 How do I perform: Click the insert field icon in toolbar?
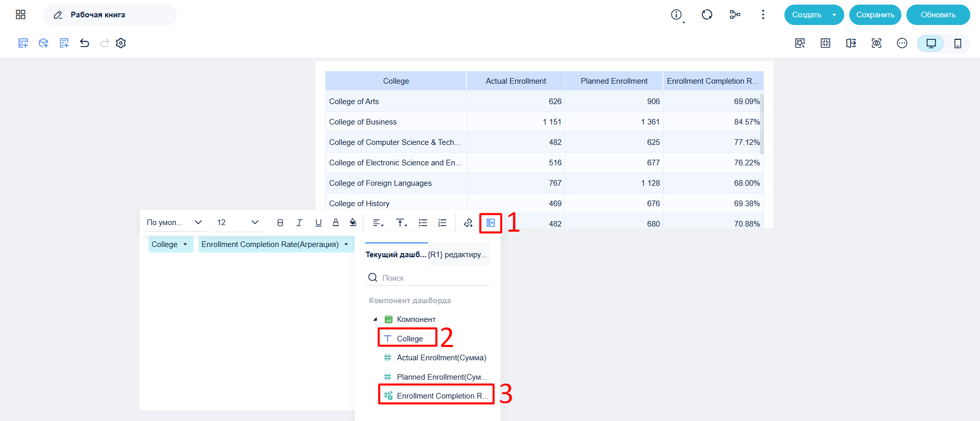tap(491, 222)
